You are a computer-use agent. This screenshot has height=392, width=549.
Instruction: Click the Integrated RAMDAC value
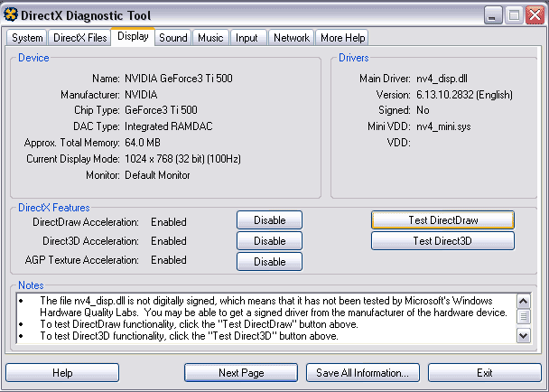[169, 126]
